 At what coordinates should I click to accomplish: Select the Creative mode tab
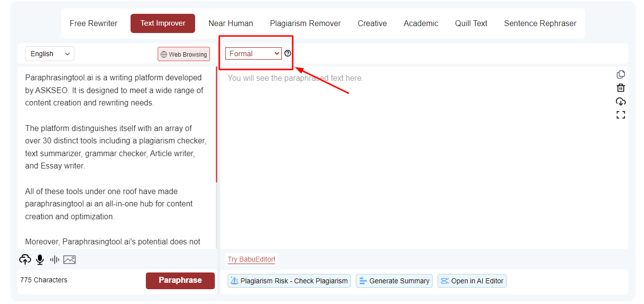pyautogui.click(x=373, y=23)
